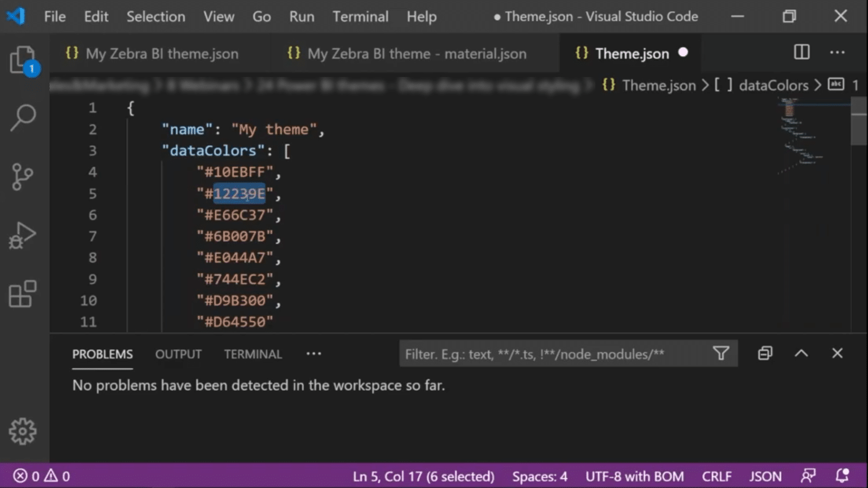Open the Explorer view in the activity bar

click(23, 60)
